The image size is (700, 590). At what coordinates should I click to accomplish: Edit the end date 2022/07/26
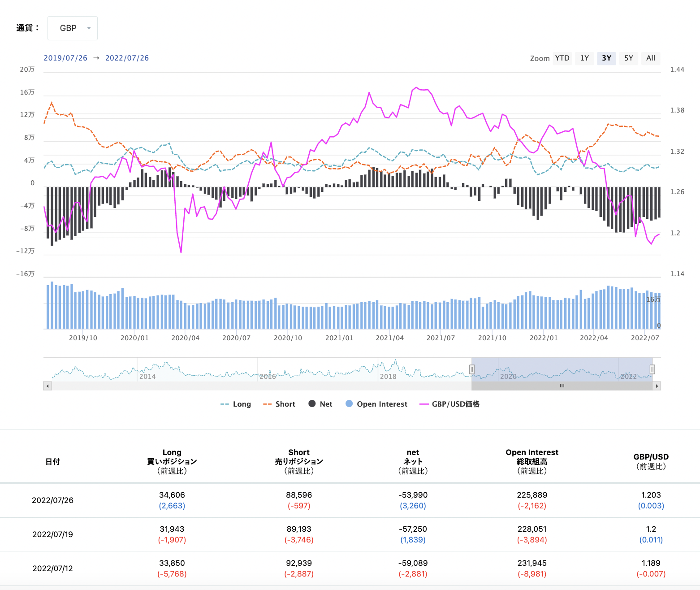pyautogui.click(x=127, y=58)
